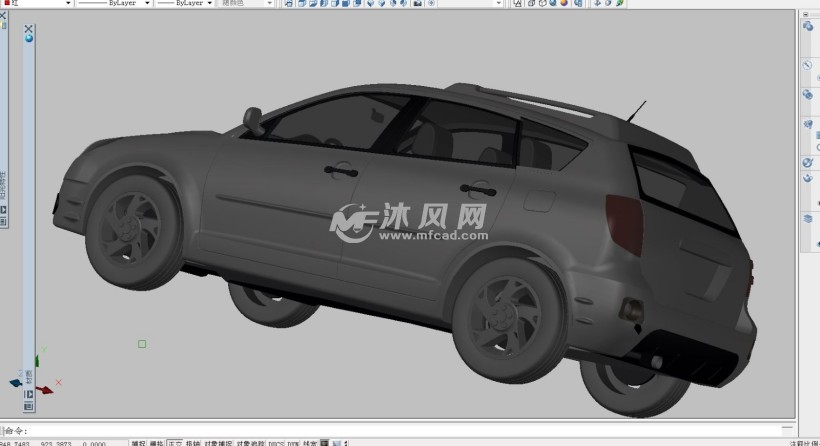Click the small green square marker in the viewport
This screenshot has width=820, height=446.
click(142, 344)
